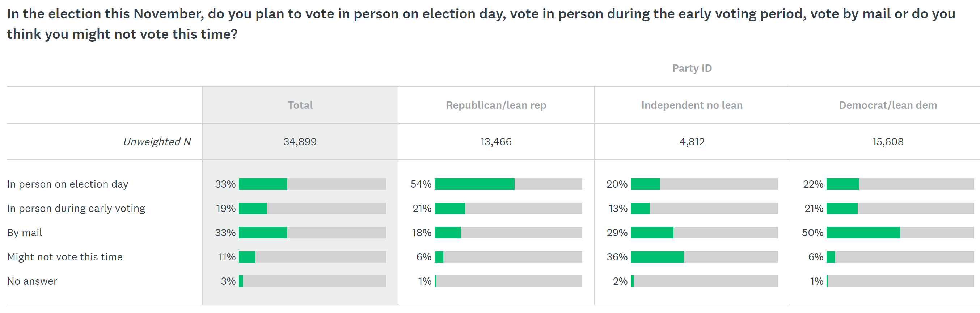Select the Republican/lean rep column header
980x313 pixels.
[x=496, y=105]
